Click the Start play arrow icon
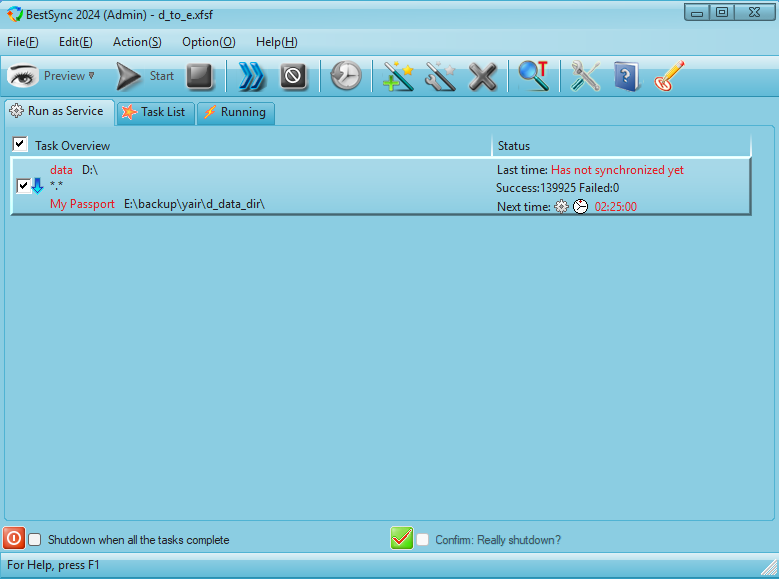 [x=128, y=76]
